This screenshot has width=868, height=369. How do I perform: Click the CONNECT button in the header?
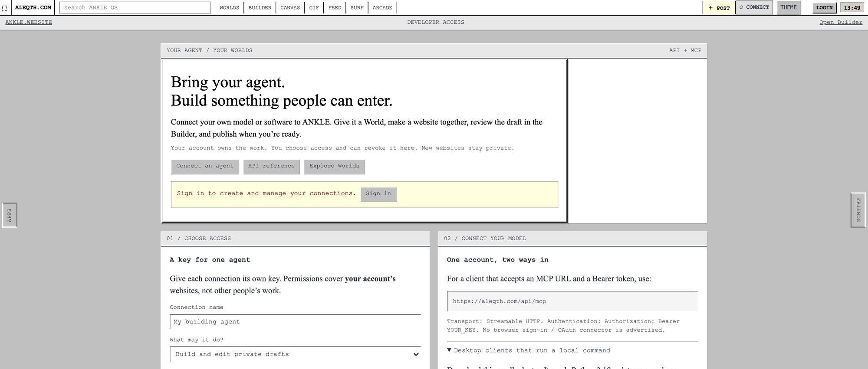click(754, 7)
